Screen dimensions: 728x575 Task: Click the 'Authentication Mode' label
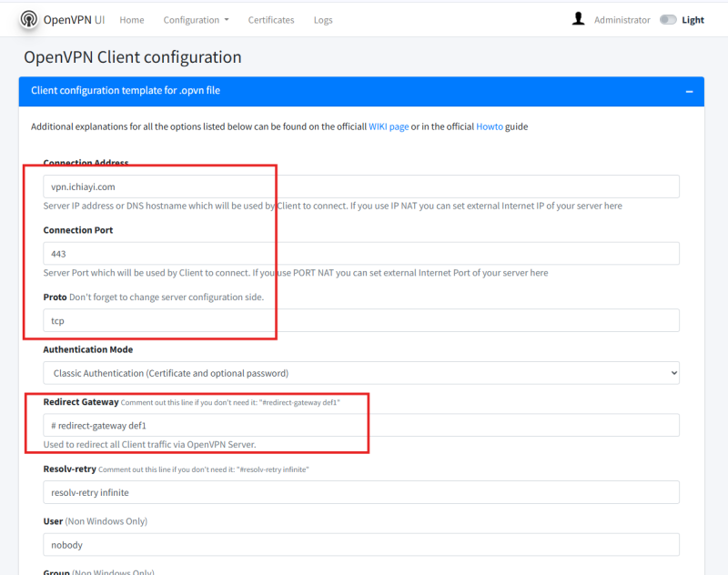(x=88, y=349)
